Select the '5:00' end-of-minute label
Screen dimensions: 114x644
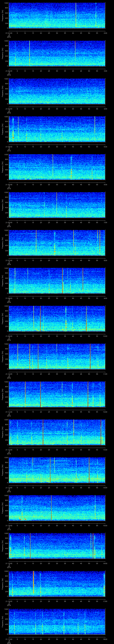click(105, 147)
